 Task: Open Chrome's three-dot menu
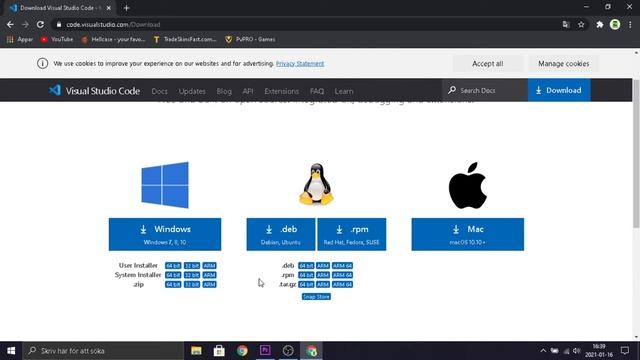tap(630, 24)
